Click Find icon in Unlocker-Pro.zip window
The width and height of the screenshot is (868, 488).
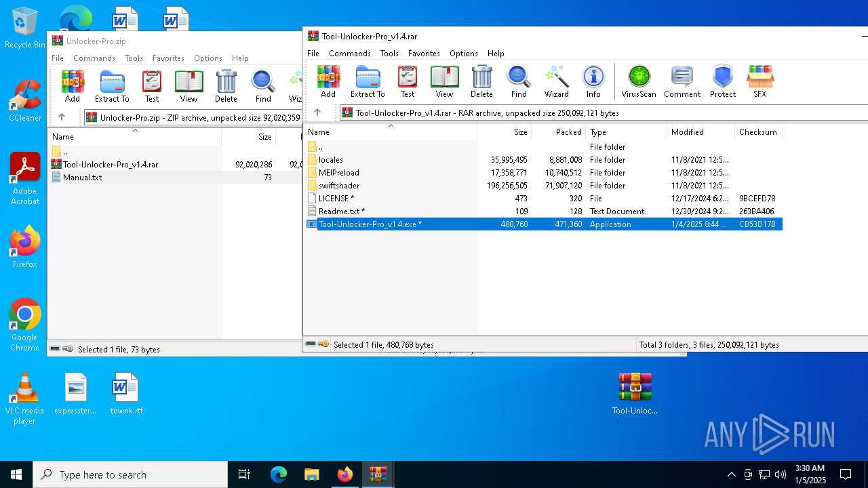click(263, 87)
